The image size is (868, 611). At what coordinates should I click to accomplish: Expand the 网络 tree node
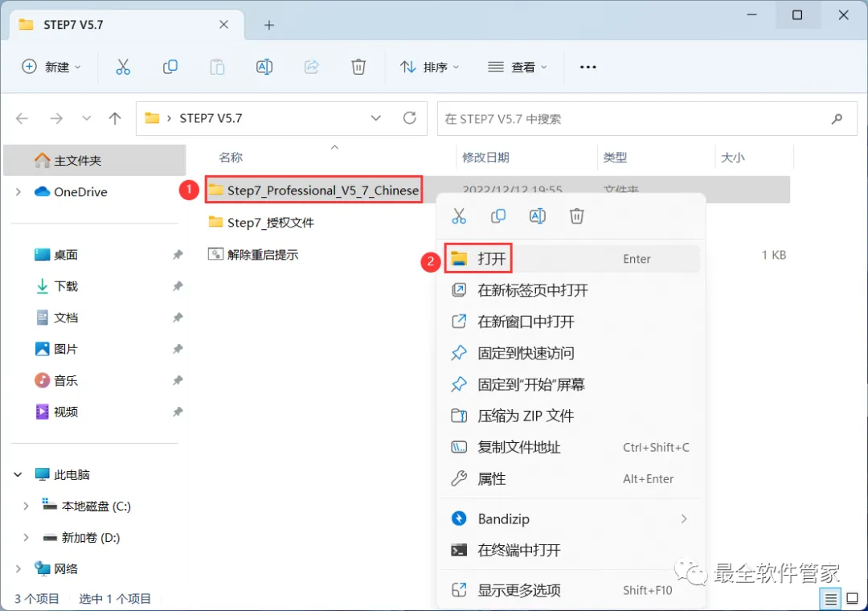point(18,569)
